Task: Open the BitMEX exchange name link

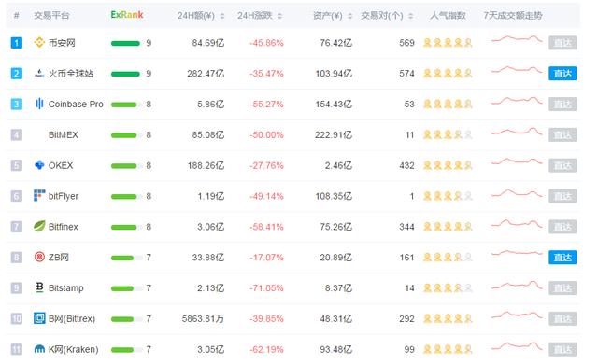Action: tap(64, 134)
